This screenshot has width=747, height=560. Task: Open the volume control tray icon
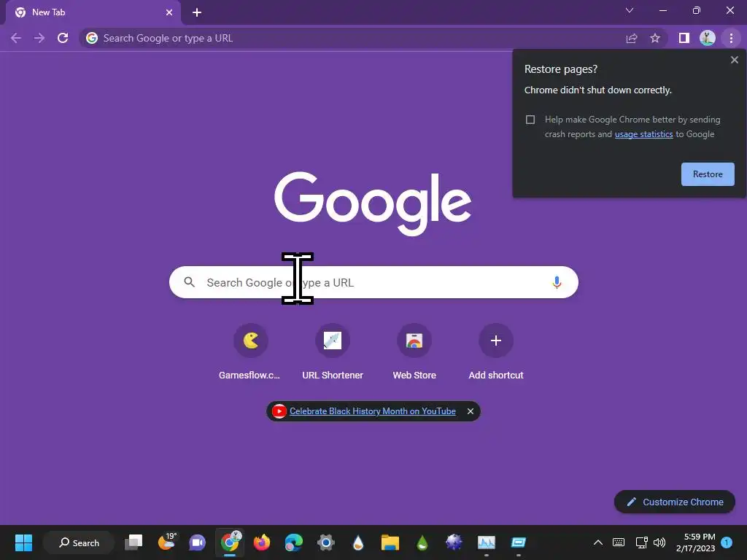point(659,542)
